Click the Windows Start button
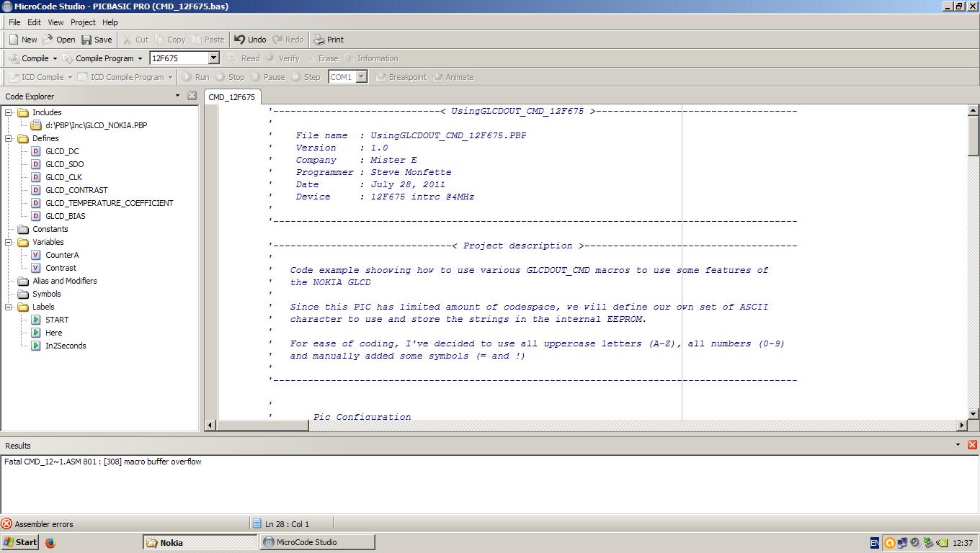Image resolution: width=980 pixels, height=553 pixels. click(x=20, y=542)
